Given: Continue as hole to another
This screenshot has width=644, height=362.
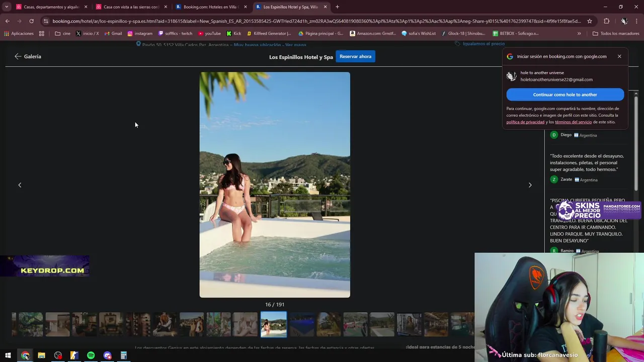Looking at the screenshot, I should [x=565, y=95].
